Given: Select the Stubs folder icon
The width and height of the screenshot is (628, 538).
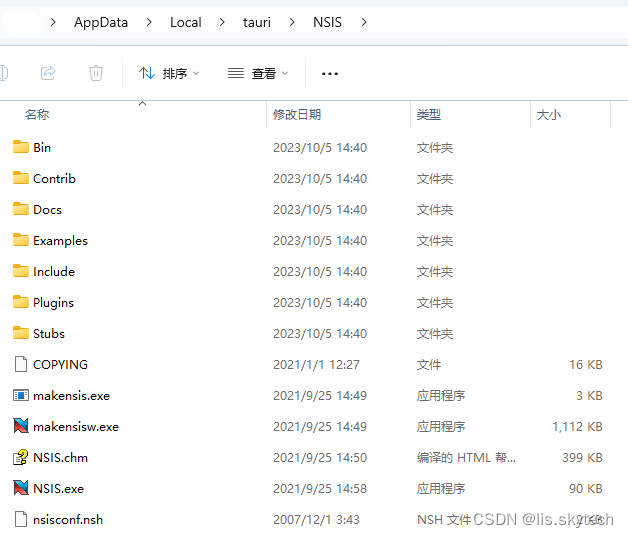Looking at the screenshot, I should coord(21,333).
